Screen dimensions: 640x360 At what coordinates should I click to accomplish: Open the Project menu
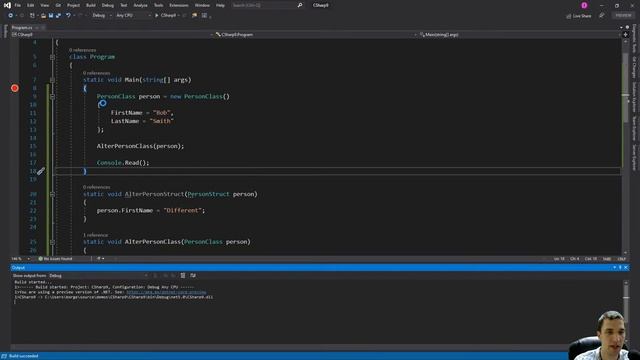pyautogui.click(x=73, y=5)
